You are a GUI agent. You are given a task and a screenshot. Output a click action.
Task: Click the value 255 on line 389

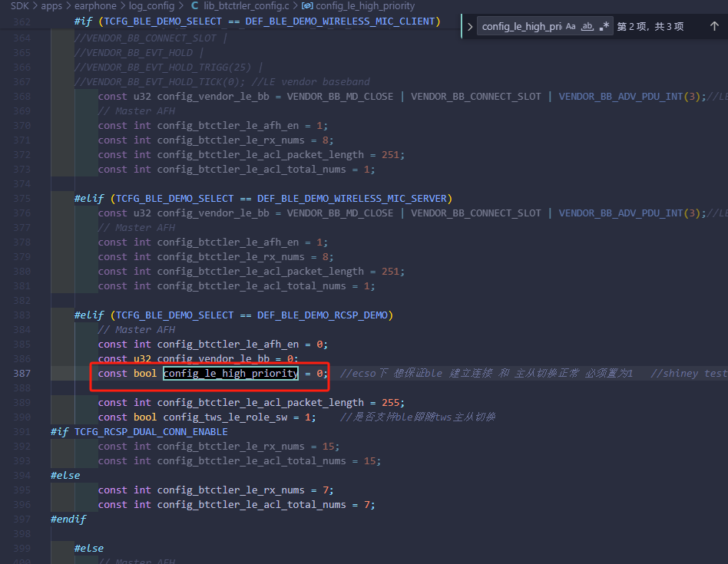coord(390,403)
